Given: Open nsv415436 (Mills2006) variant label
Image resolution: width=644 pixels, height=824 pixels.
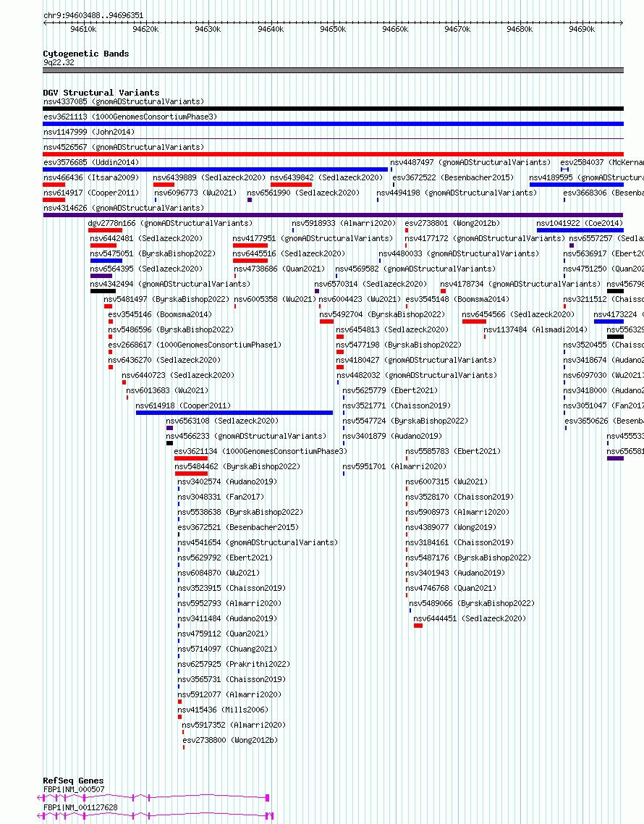Looking at the screenshot, I should [223, 710].
